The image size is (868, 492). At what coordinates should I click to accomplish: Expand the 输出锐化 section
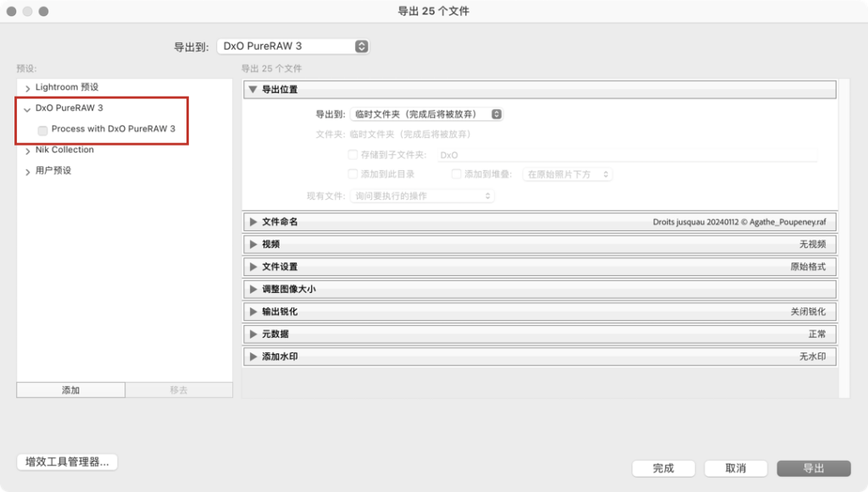tap(253, 312)
